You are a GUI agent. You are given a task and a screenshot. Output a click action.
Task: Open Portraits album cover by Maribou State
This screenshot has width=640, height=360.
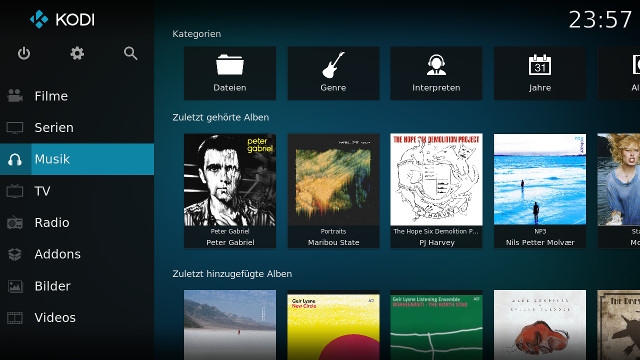click(x=333, y=180)
